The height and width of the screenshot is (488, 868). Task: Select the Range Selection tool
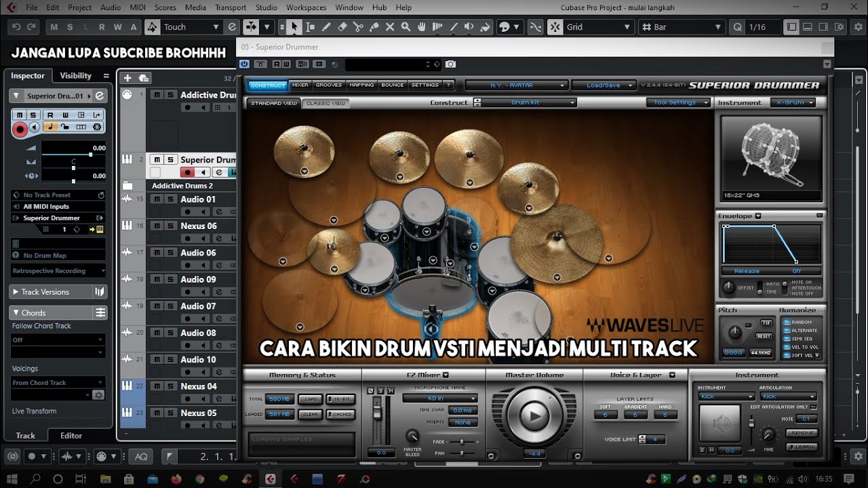(310, 27)
